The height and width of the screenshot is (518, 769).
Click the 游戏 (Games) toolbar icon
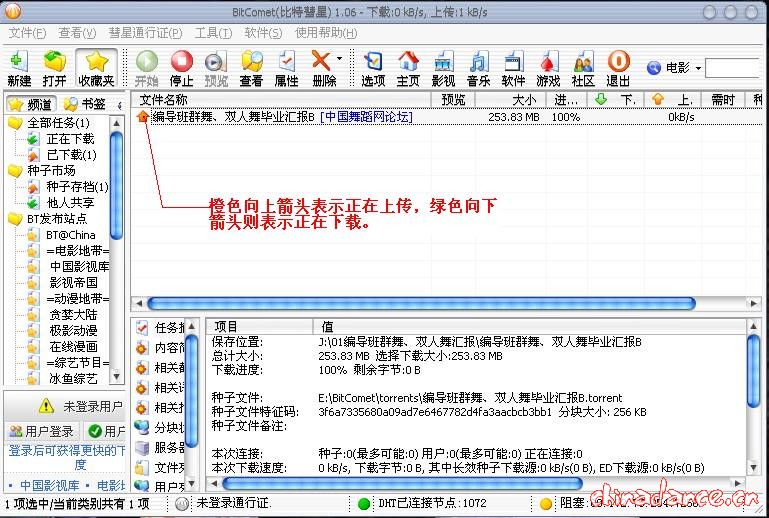[x=548, y=68]
